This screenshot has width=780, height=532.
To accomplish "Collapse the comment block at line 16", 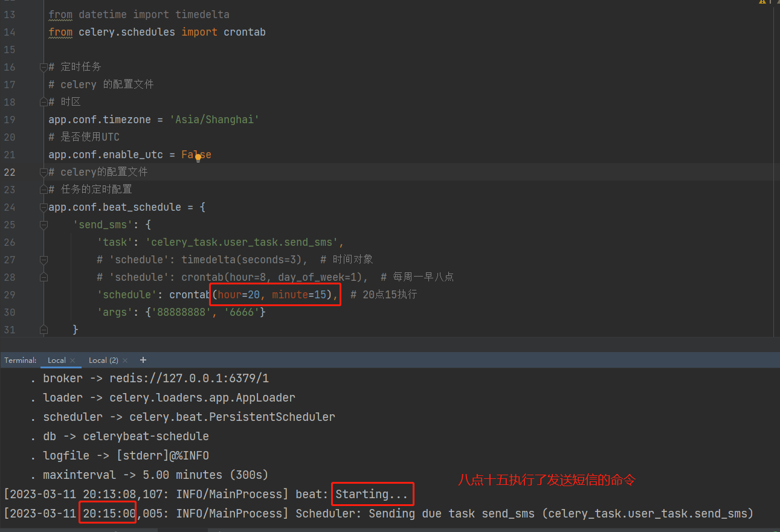I will [x=43, y=67].
